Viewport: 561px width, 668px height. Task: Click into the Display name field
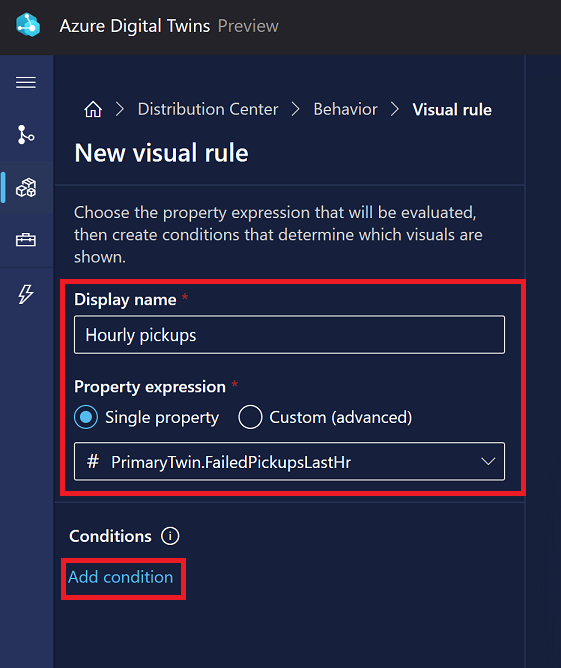pyautogui.click(x=289, y=335)
